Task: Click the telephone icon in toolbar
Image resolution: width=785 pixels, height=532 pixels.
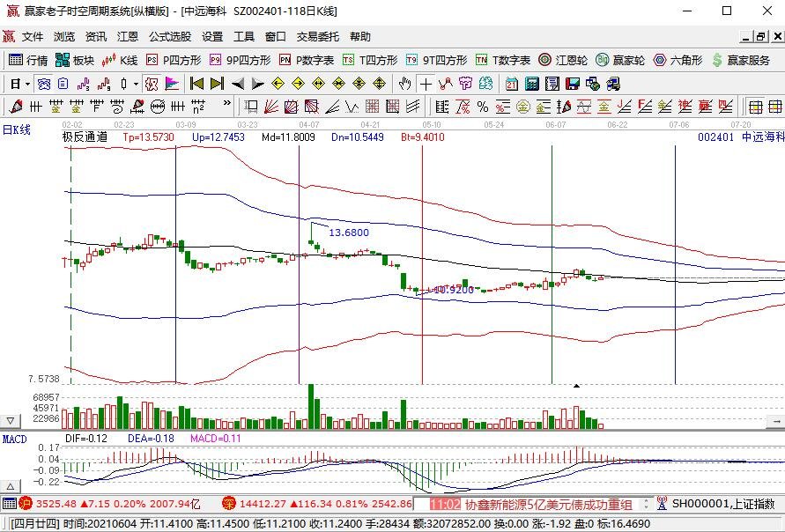Action: pyautogui.click(x=43, y=84)
